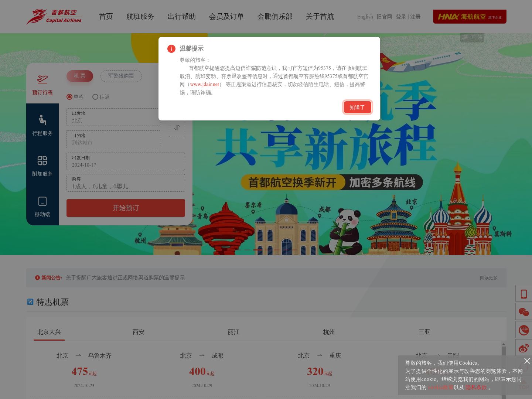
Task: Select the 单程 one-way radio
Action: [69, 97]
